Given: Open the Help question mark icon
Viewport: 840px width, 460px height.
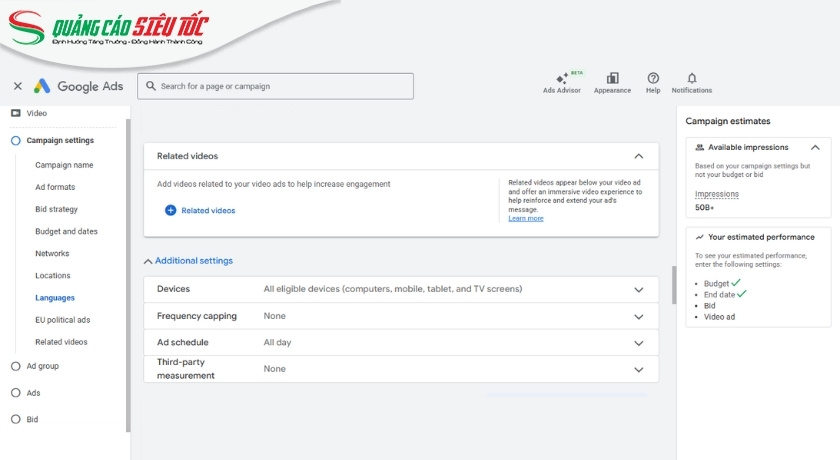Looking at the screenshot, I should coord(653,79).
